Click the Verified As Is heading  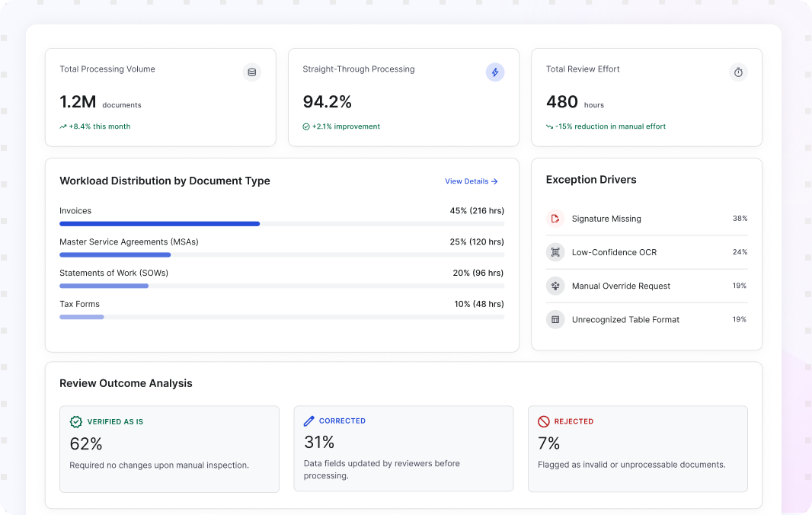coord(115,422)
